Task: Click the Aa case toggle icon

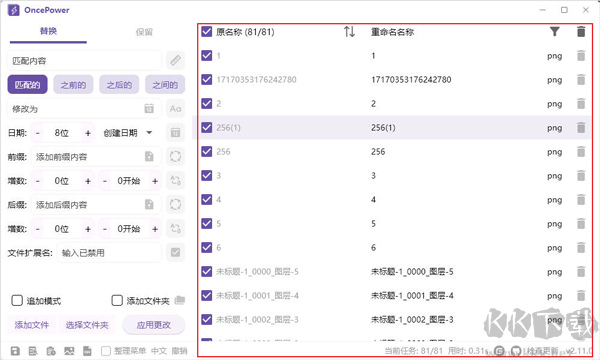Action: coord(175,109)
